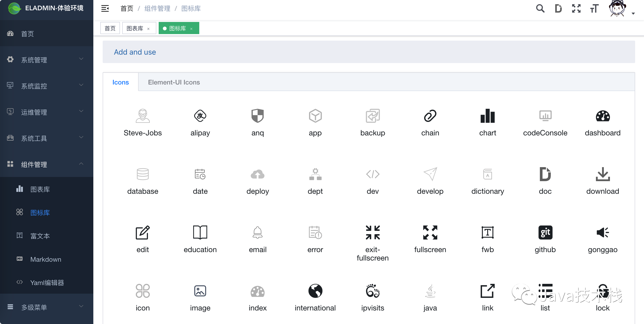This screenshot has width=644, height=324.
Task: Open user avatar dropdown menu
Action: [622, 9]
